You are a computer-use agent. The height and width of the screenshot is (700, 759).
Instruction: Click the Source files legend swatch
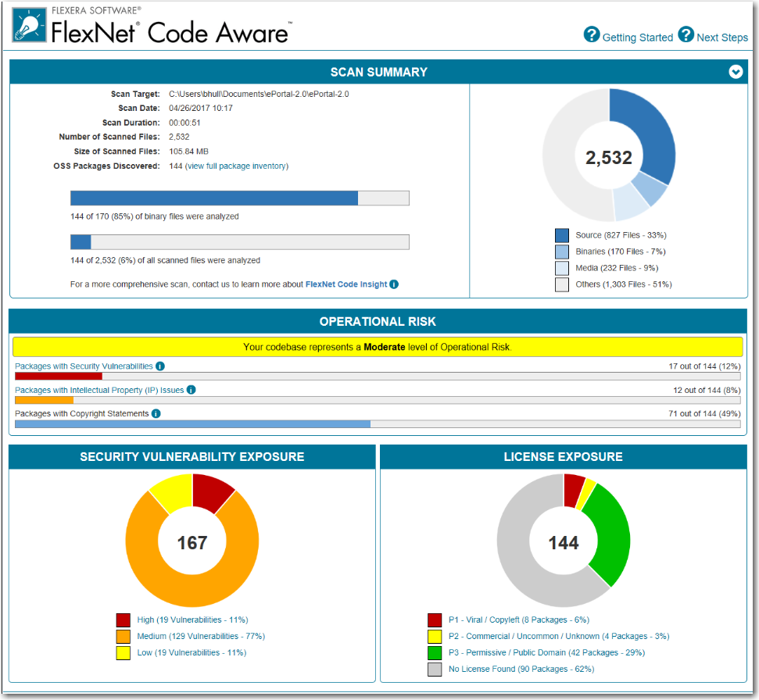[x=562, y=235]
